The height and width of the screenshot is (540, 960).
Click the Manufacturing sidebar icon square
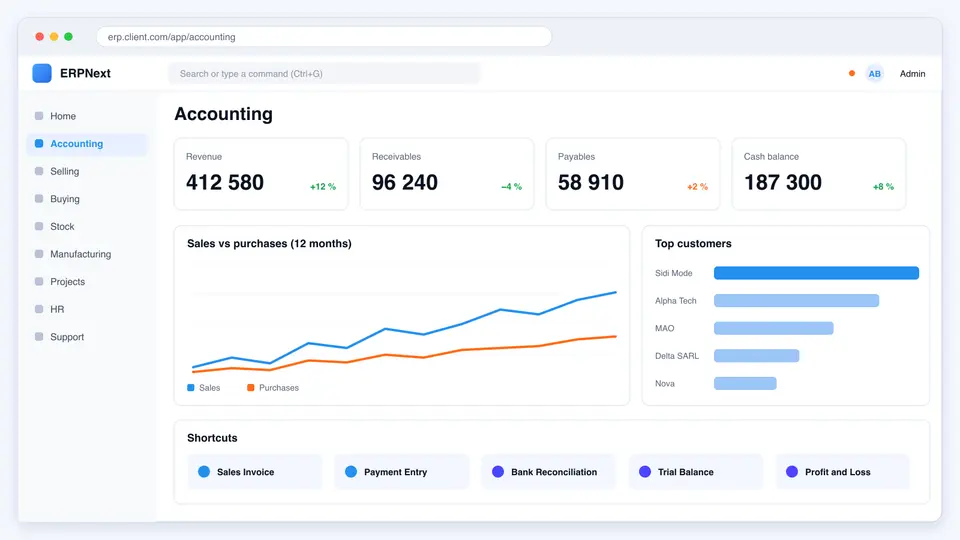pos(39,253)
